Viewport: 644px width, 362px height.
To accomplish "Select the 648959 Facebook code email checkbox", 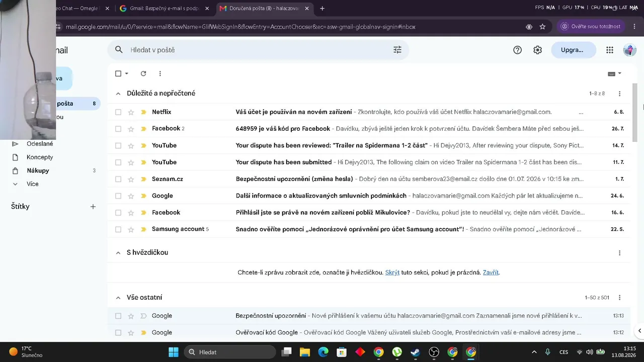I will tap(118, 129).
